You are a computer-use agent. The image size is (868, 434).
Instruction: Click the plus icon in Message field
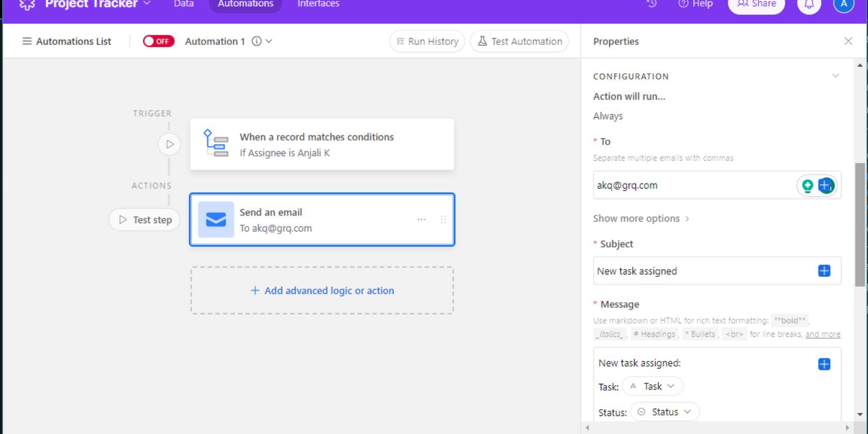tap(824, 364)
